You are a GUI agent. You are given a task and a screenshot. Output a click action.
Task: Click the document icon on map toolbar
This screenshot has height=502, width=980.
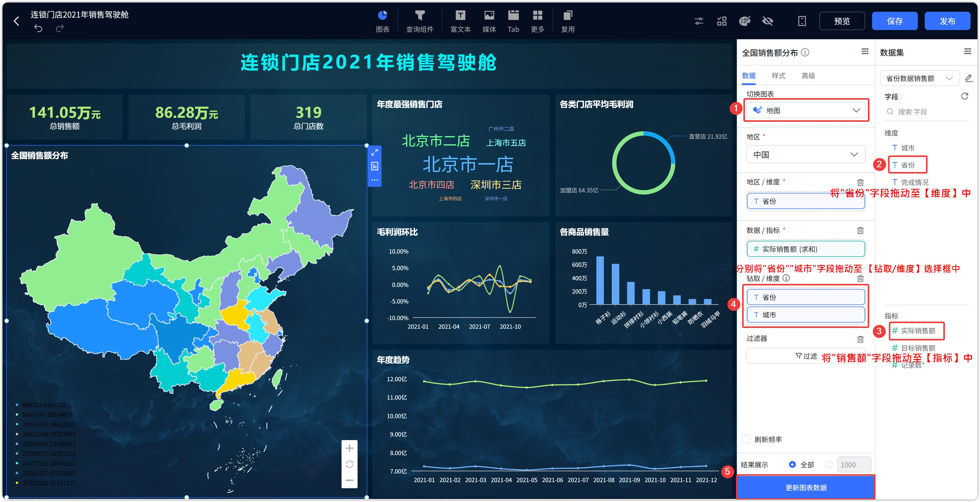tap(374, 166)
